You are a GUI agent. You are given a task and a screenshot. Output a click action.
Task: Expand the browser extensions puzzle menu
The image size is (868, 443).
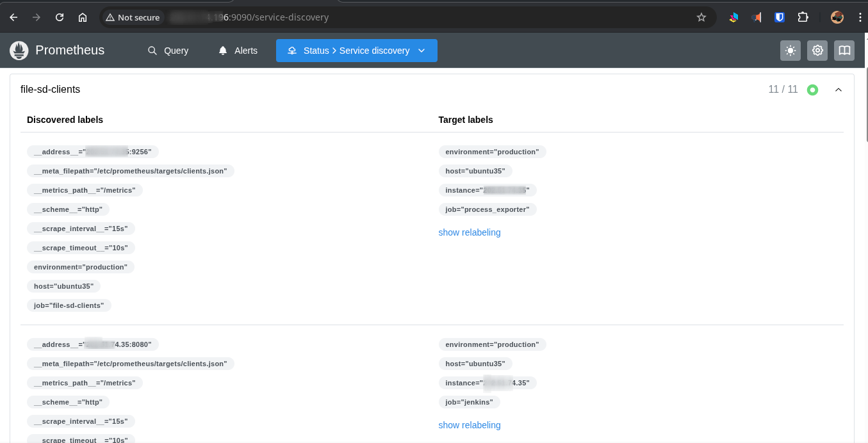click(803, 17)
